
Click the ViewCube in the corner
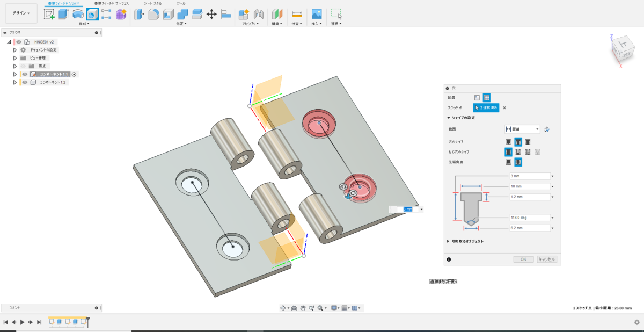[623, 50]
